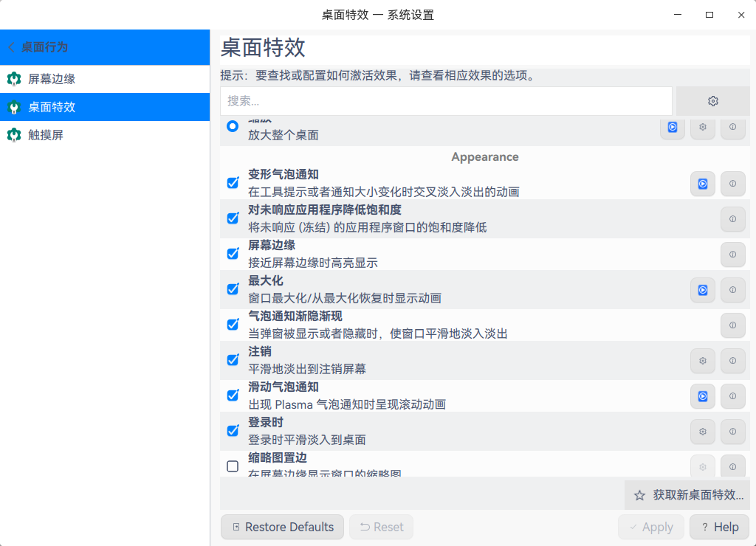Open settings gear for 登录时 effect
The height and width of the screenshot is (546, 756).
pos(703,432)
